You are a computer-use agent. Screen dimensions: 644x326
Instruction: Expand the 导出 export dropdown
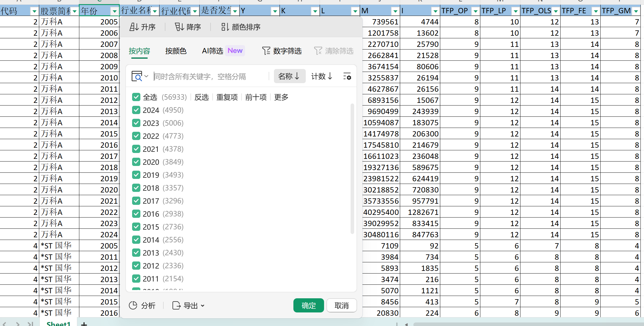pos(203,306)
